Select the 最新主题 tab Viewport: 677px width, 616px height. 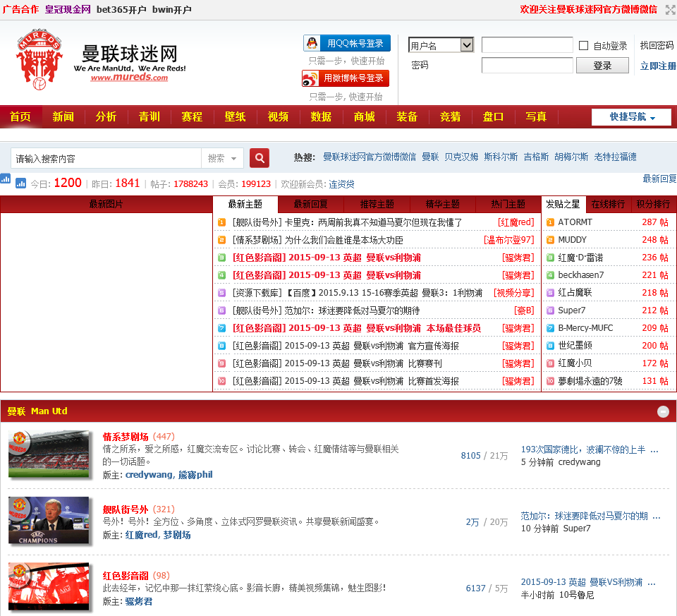[245, 205]
